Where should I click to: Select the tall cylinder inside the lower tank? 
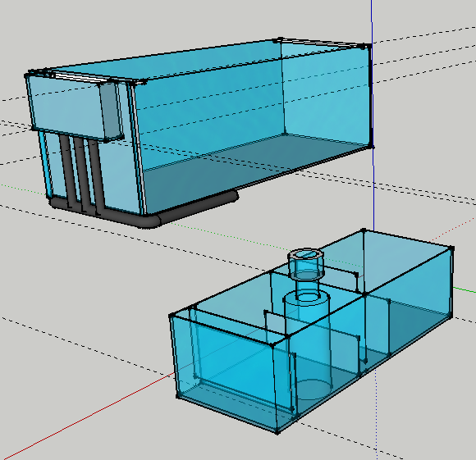307,344
